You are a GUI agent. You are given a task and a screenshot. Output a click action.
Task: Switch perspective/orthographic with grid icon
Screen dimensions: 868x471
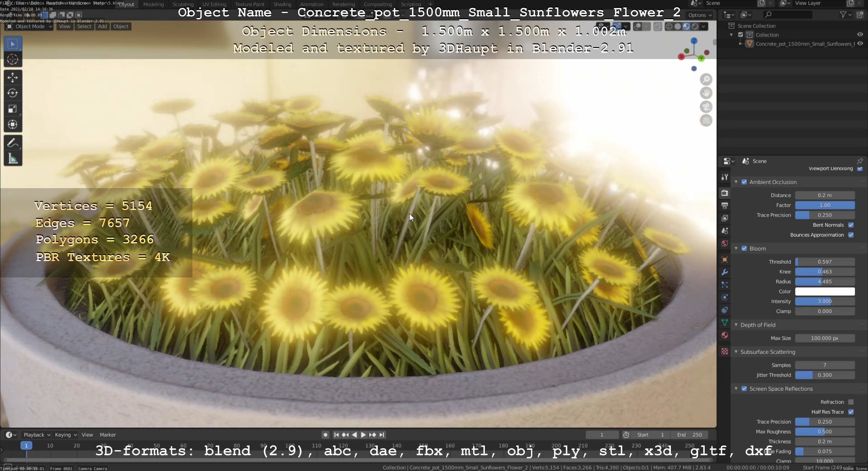coord(706,121)
